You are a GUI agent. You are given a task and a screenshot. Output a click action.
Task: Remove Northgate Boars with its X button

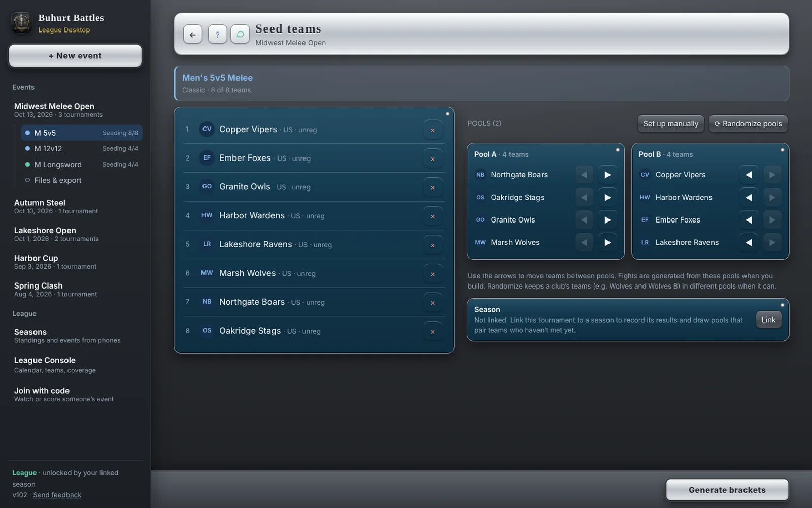tap(433, 303)
